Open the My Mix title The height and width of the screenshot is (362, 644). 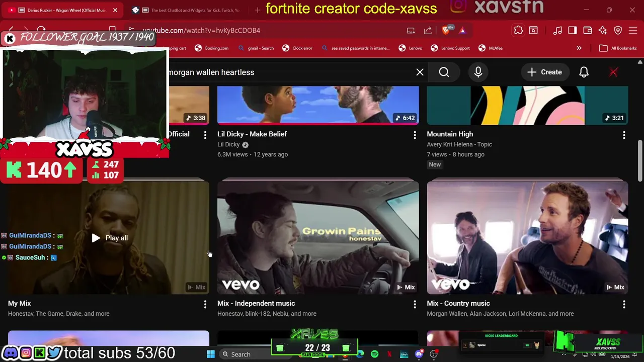click(x=19, y=303)
